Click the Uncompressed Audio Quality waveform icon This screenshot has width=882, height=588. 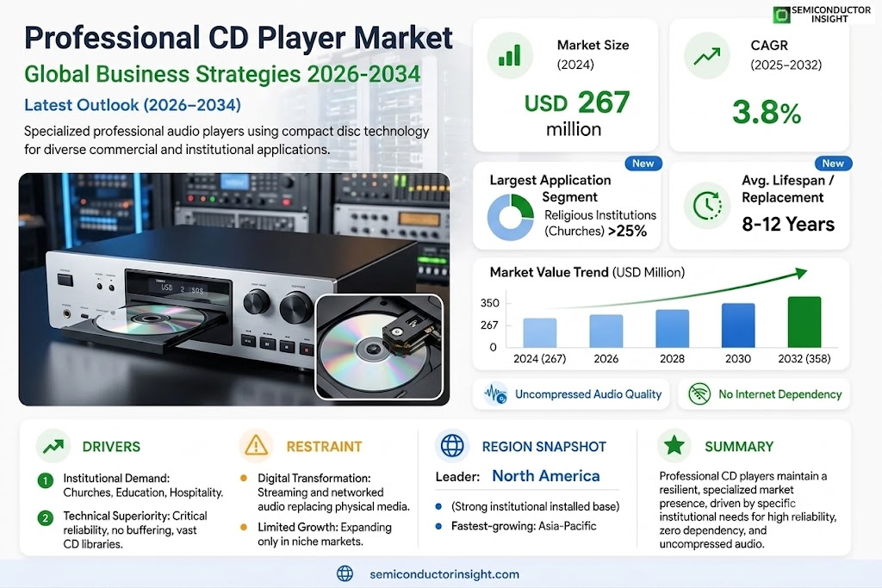pyautogui.click(x=495, y=394)
